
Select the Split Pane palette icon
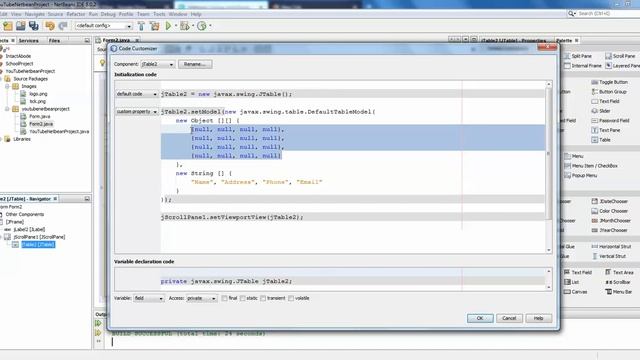pyautogui.click(x=567, y=56)
